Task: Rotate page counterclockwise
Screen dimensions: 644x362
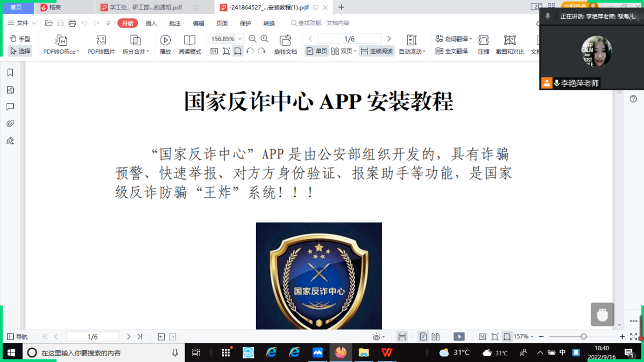Action: pos(250,51)
